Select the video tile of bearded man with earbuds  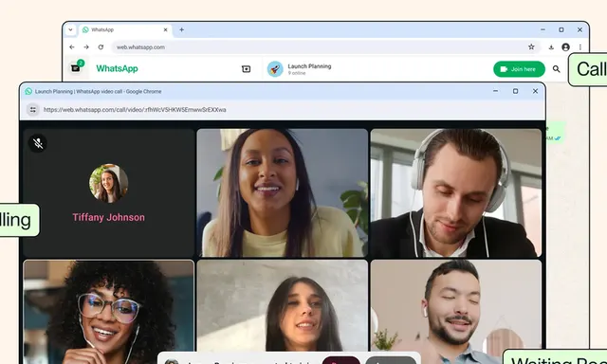click(455, 312)
